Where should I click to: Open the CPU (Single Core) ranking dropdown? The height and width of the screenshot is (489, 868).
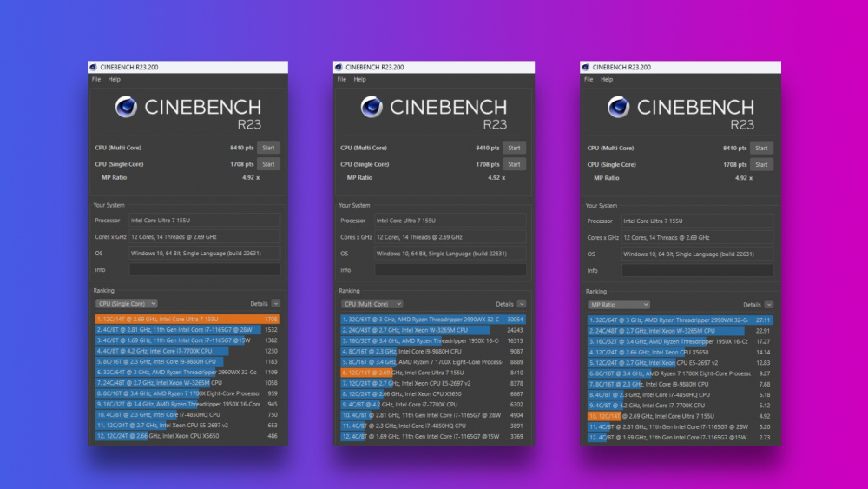(127, 304)
